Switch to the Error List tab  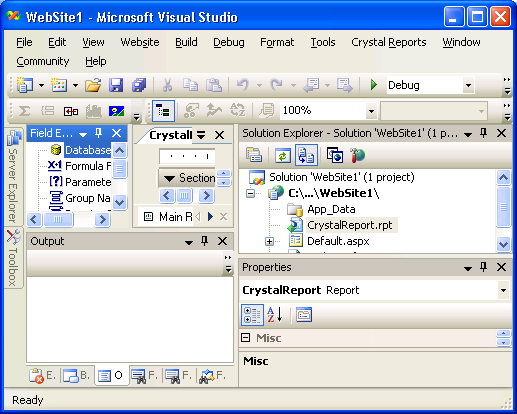(x=42, y=376)
